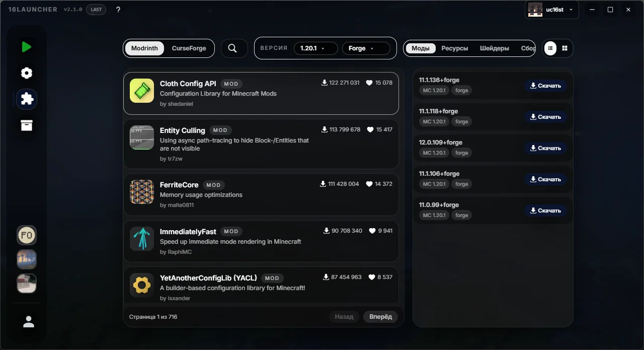Select the Entity Culling mod entry

[x=261, y=144]
